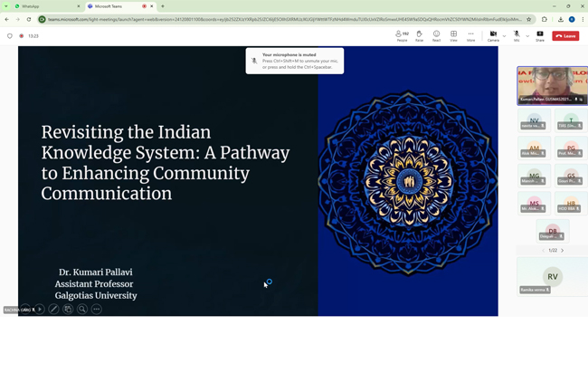Open see all slides in slideshow toolbar

68,309
